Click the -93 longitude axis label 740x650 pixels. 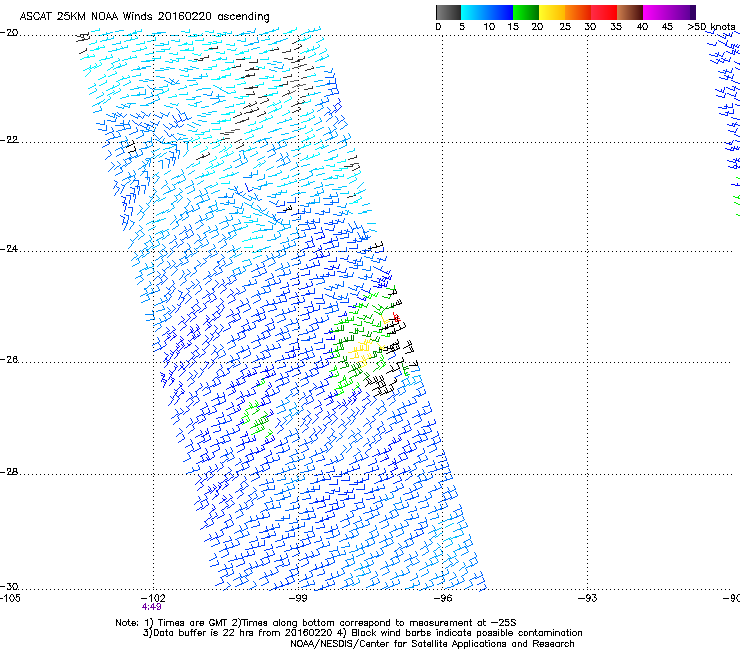tap(587, 598)
